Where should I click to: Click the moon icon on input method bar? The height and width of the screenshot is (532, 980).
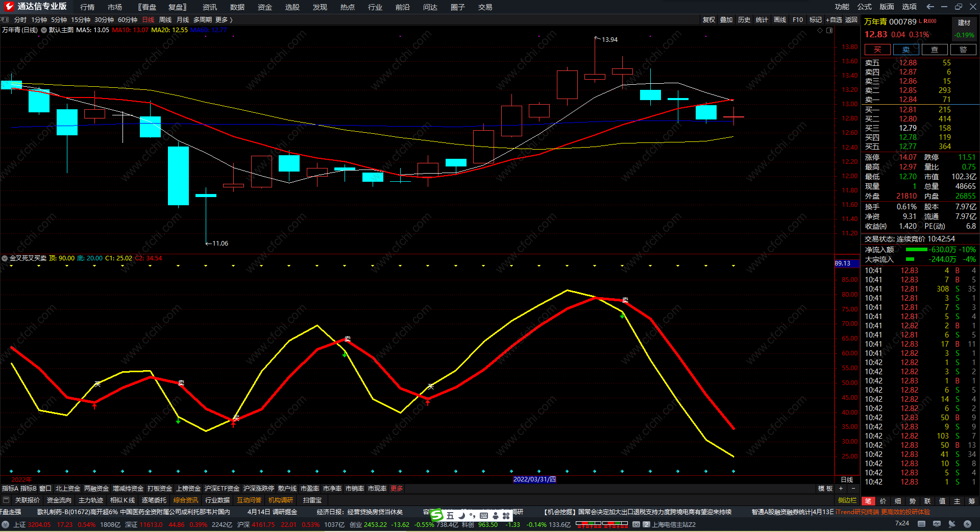(x=461, y=516)
